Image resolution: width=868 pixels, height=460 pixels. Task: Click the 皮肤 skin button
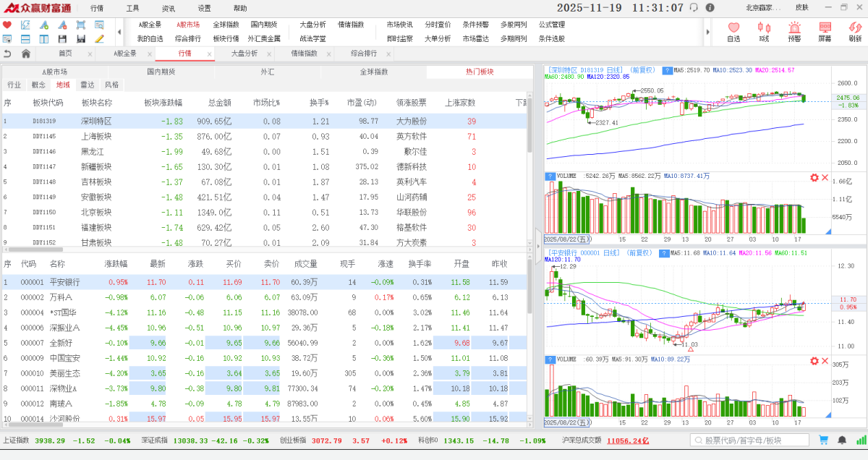pyautogui.click(x=801, y=8)
